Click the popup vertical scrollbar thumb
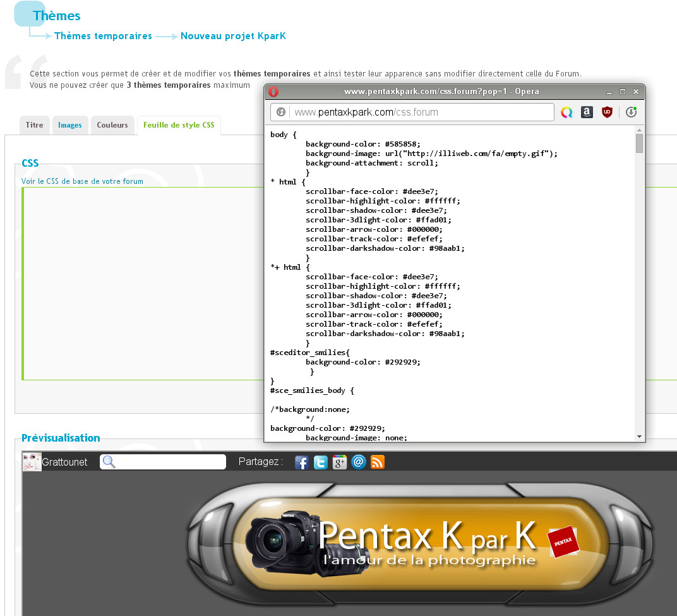 point(640,143)
